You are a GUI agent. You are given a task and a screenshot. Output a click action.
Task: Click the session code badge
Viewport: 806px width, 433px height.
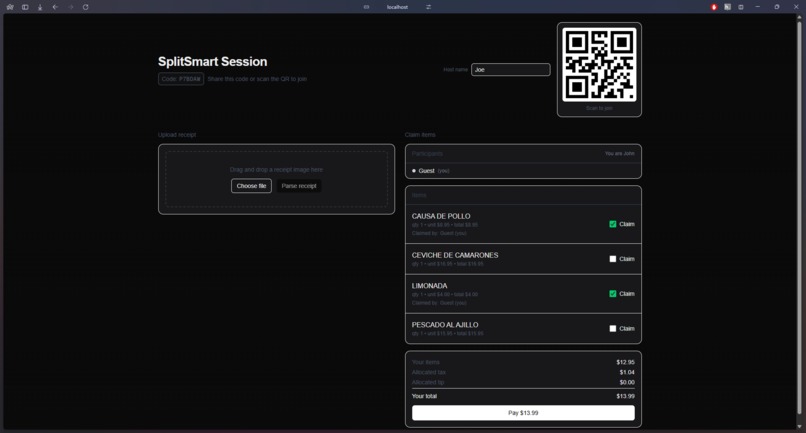(181, 79)
